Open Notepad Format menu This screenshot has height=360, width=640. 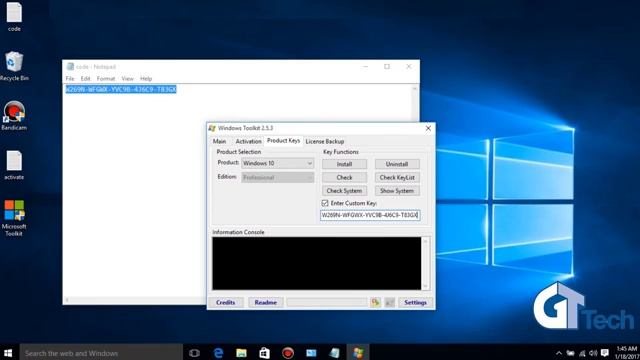click(106, 78)
